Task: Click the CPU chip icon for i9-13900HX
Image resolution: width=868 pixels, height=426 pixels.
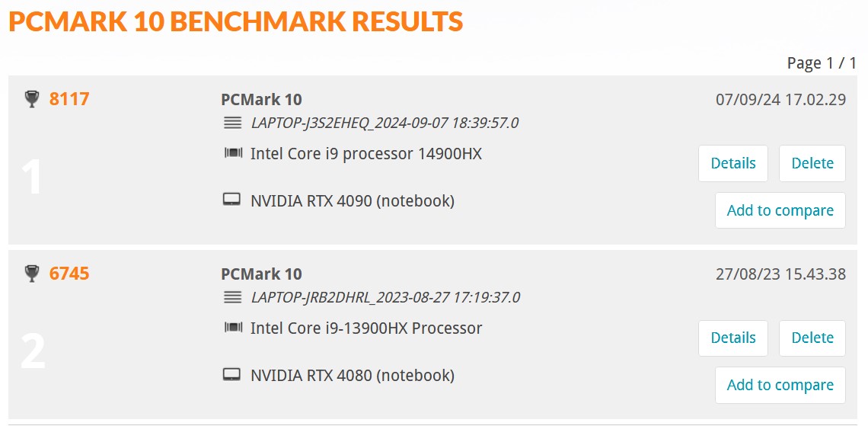Action: 233,328
